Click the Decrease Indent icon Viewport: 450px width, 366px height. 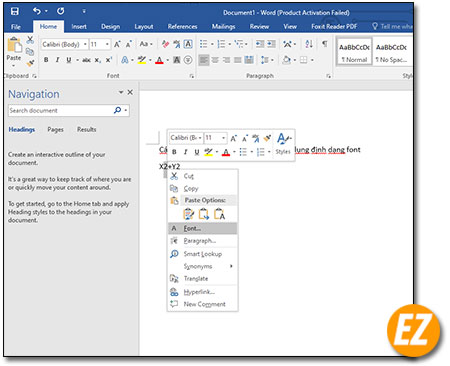pos(260,44)
